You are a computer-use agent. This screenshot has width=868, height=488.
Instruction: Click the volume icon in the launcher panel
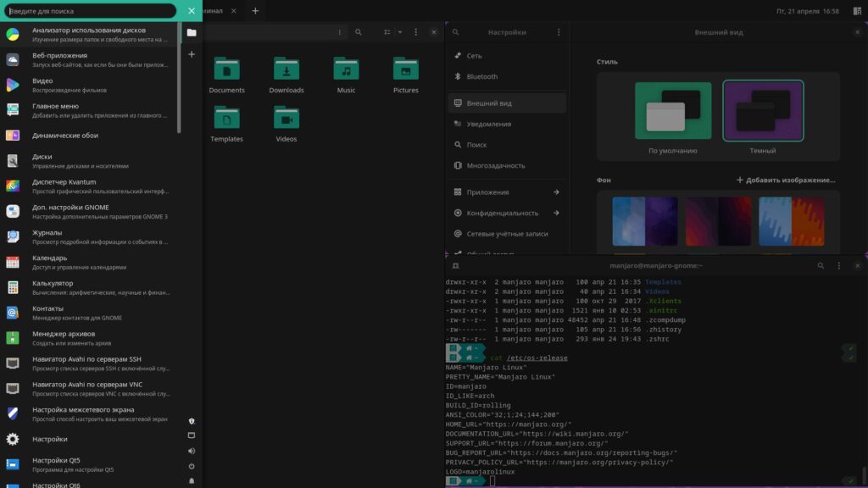point(192,451)
